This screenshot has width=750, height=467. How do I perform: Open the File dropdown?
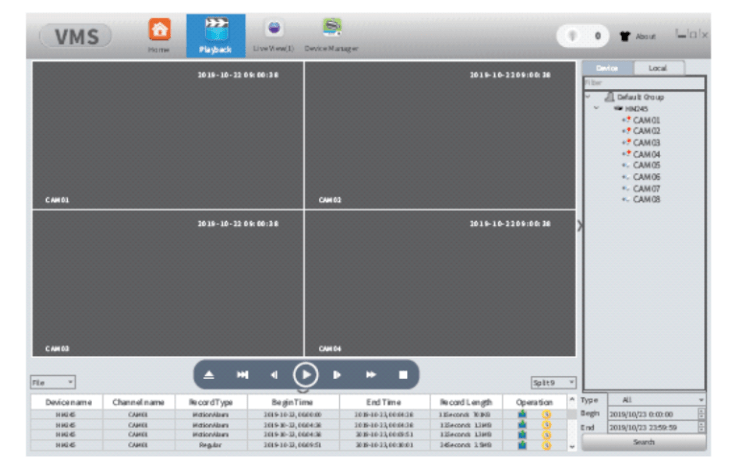(53, 382)
